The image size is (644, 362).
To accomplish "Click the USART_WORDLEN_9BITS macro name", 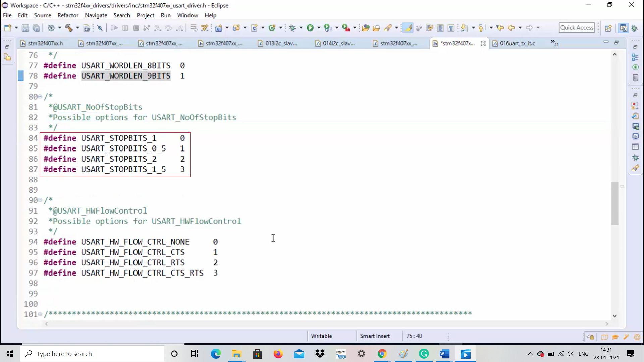I will [126, 76].
